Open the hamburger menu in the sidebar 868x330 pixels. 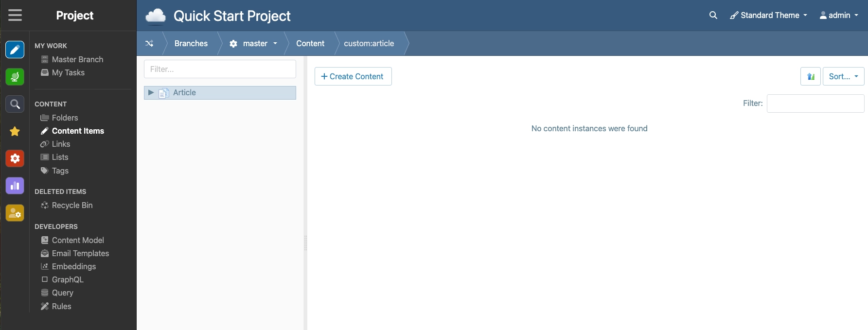(15, 15)
